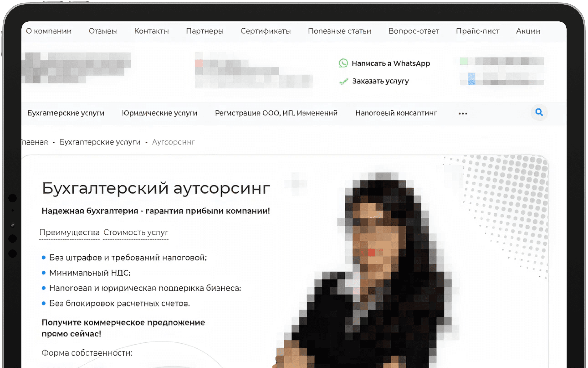Click the Главная breadcrumb link

click(x=35, y=142)
